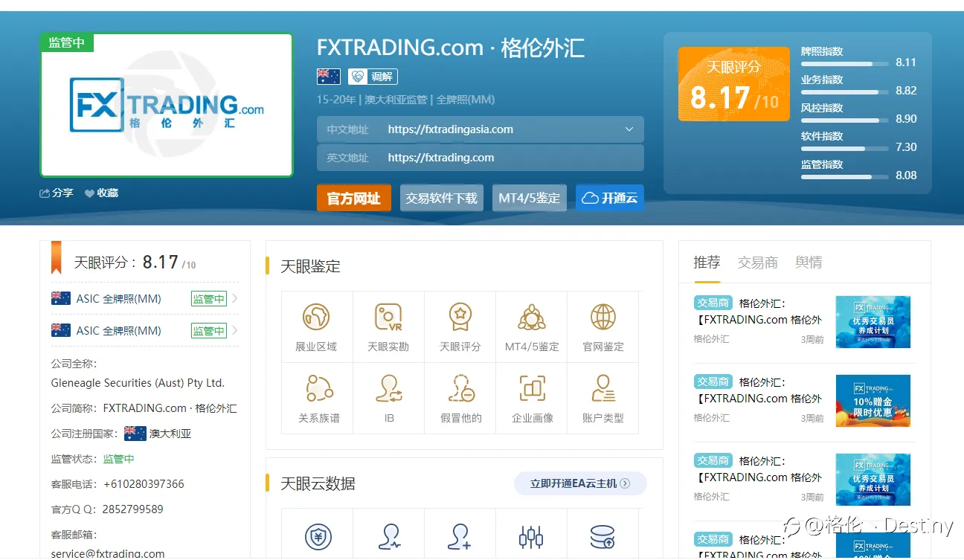Viewport: 964px width, 560px height.
Task: Click the 天眼评分 8.17 orange score card
Action: 734,84
